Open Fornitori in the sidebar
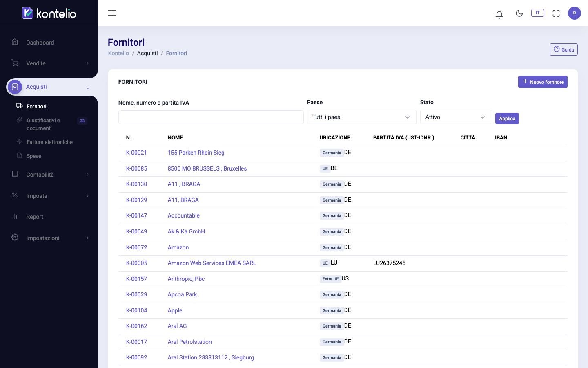Image resolution: width=588 pixels, height=368 pixels. tap(36, 106)
